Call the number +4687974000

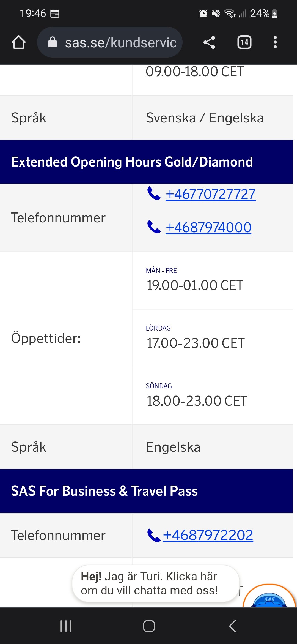click(x=208, y=228)
